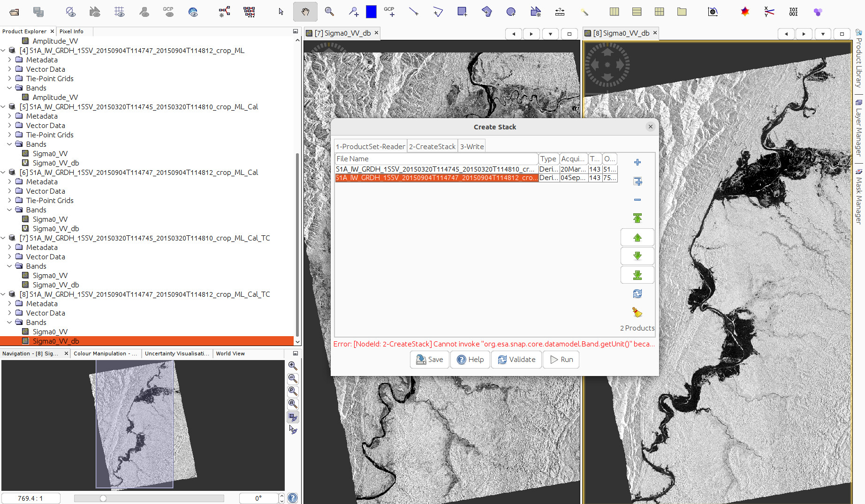Collapse the Bands folder of product [7]
The width and height of the screenshot is (865, 504).
9,266
